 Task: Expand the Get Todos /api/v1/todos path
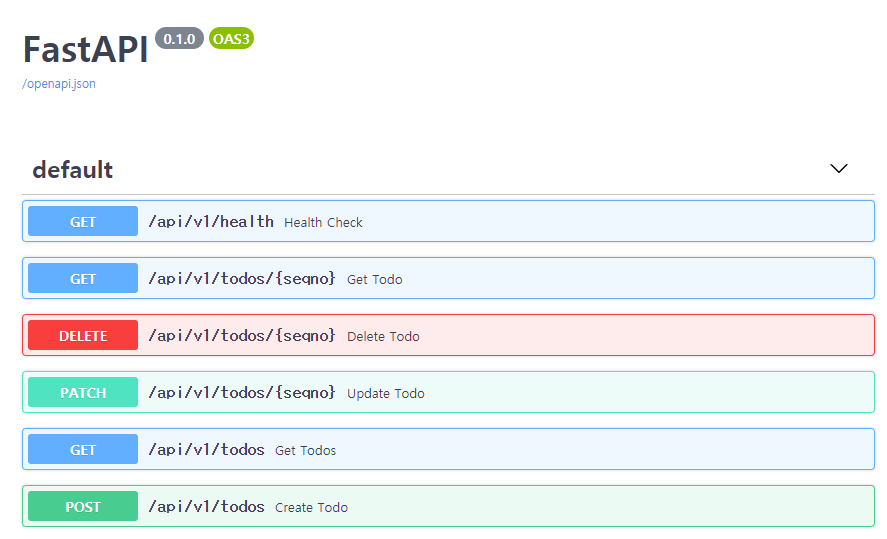[206, 450]
